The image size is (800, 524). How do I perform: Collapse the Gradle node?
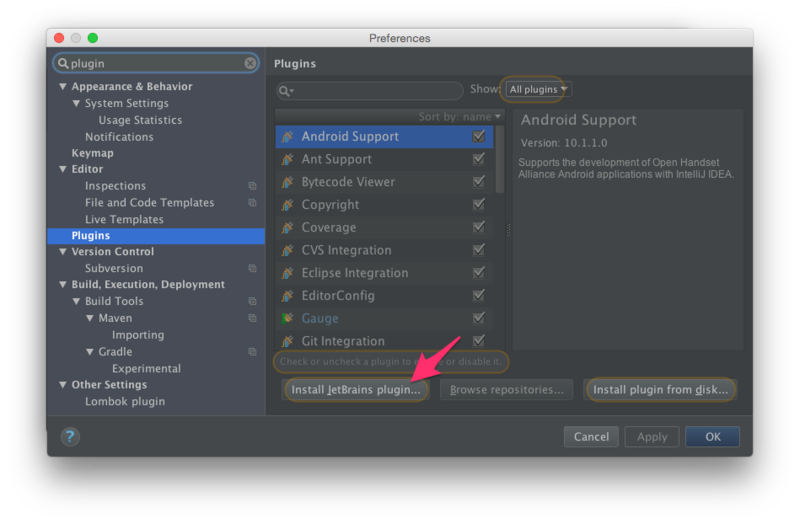point(90,352)
